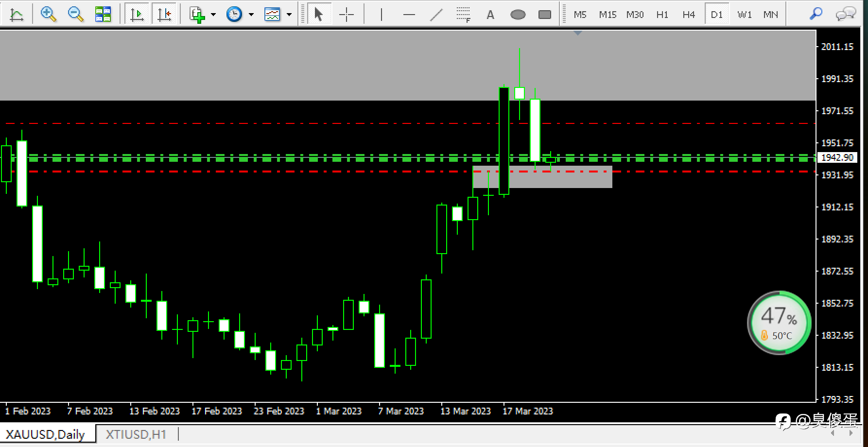Switch to M15 timeframe
Screen dimensions: 868x447
(x=608, y=15)
